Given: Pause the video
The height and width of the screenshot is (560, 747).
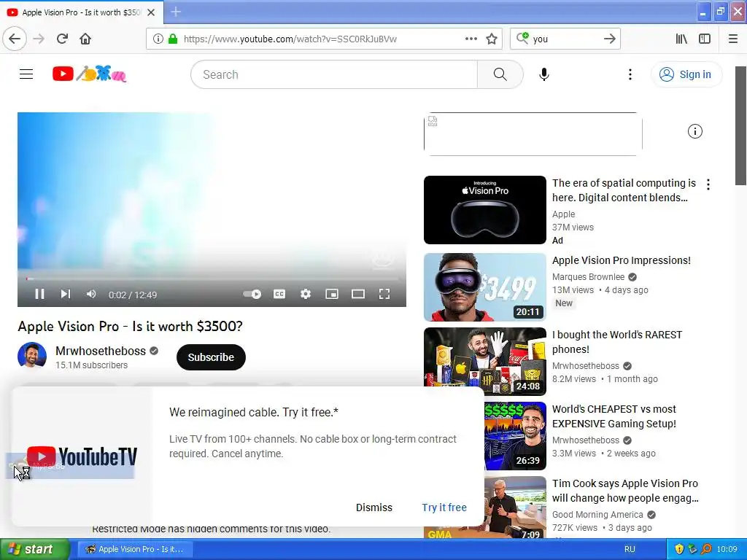Looking at the screenshot, I should [x=39, y=295].
